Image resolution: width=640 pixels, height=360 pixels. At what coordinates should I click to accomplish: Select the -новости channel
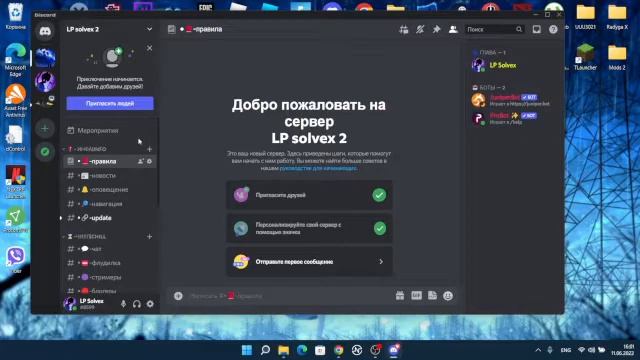click(109, 176)
